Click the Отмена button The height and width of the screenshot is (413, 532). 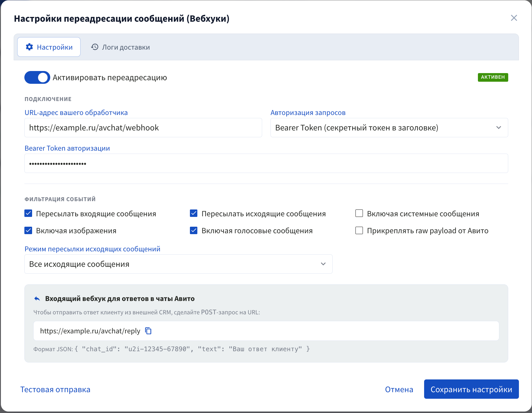[x=399, y=389]
